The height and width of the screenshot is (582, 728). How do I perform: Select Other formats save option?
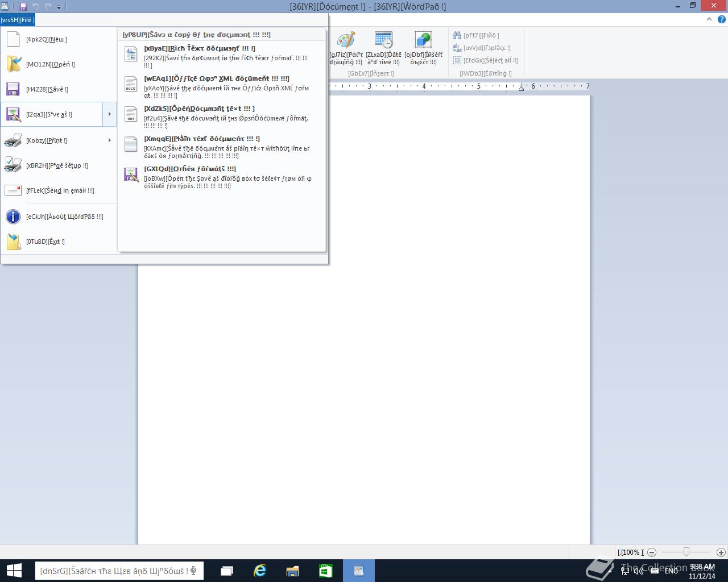tap(222, 177)
